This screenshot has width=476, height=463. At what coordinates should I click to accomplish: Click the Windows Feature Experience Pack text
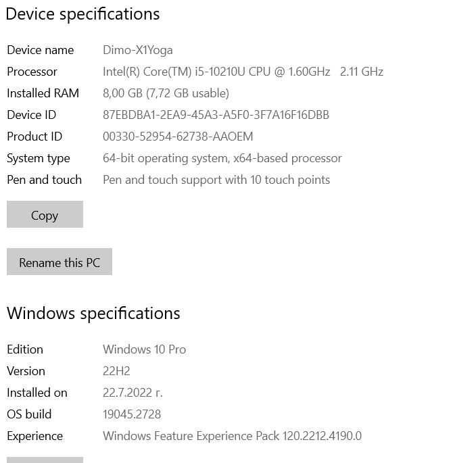[232, 436]
